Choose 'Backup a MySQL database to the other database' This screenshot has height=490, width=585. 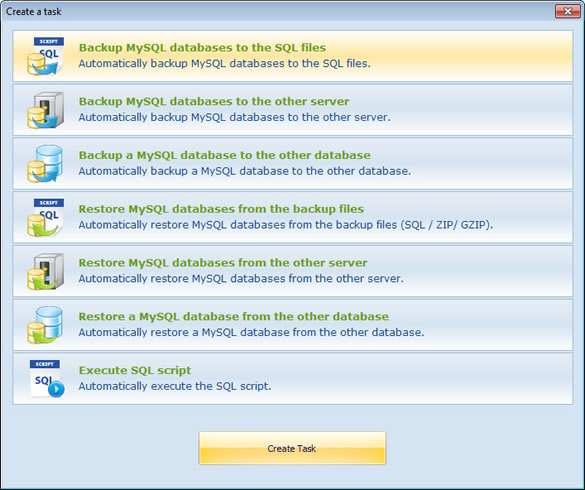[225, 155]
